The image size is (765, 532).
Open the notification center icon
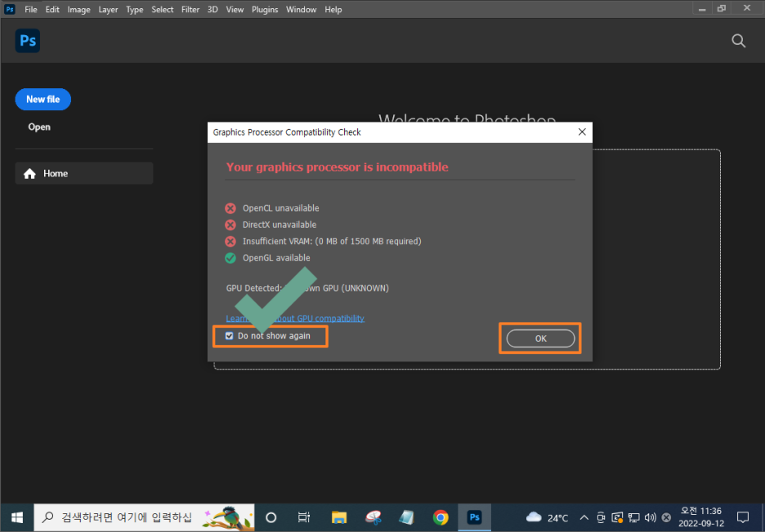(x=743, y=517)
